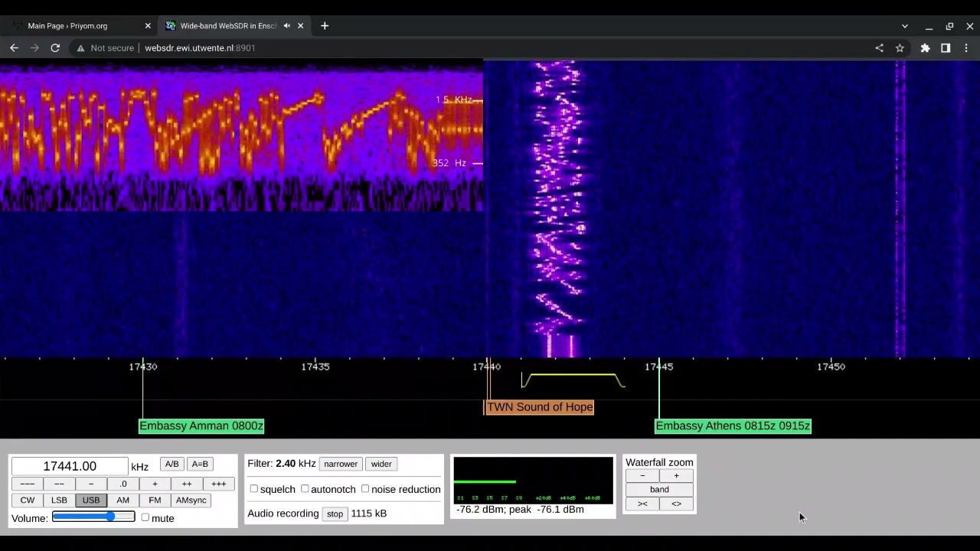Enable the mute checkbox
This screenshot has height=551, width=980.
[145, 517]
